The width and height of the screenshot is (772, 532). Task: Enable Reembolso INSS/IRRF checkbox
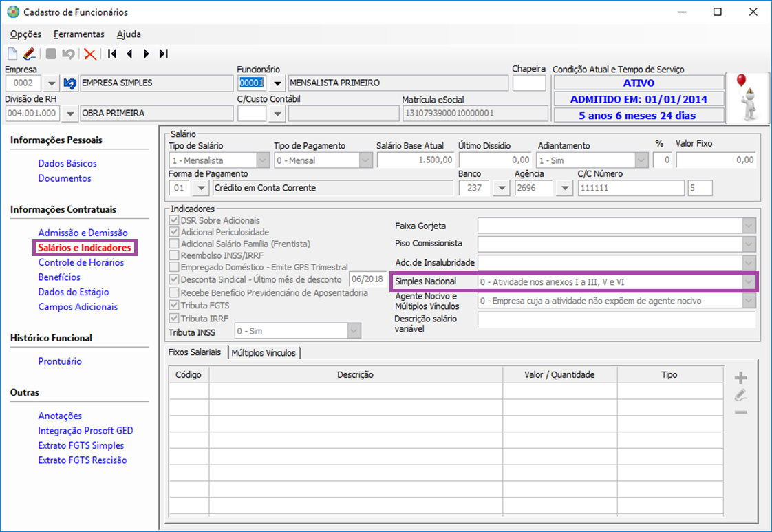click(173, 255)
